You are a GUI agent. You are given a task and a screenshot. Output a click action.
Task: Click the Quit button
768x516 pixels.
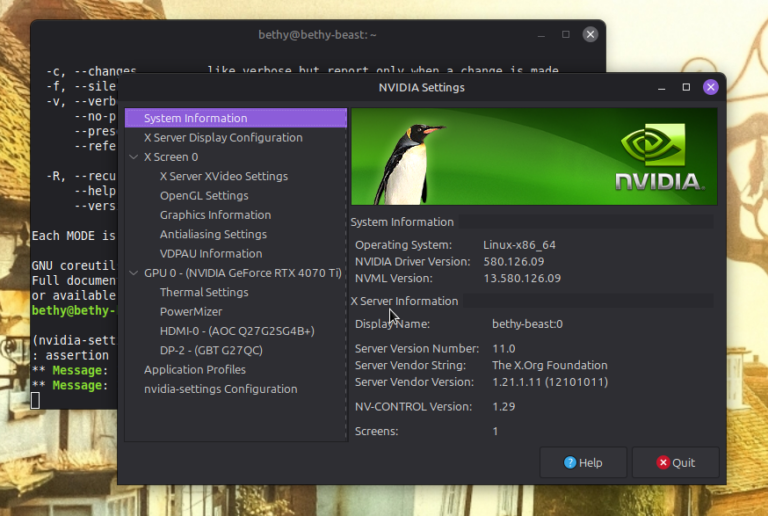pos(675,462)
